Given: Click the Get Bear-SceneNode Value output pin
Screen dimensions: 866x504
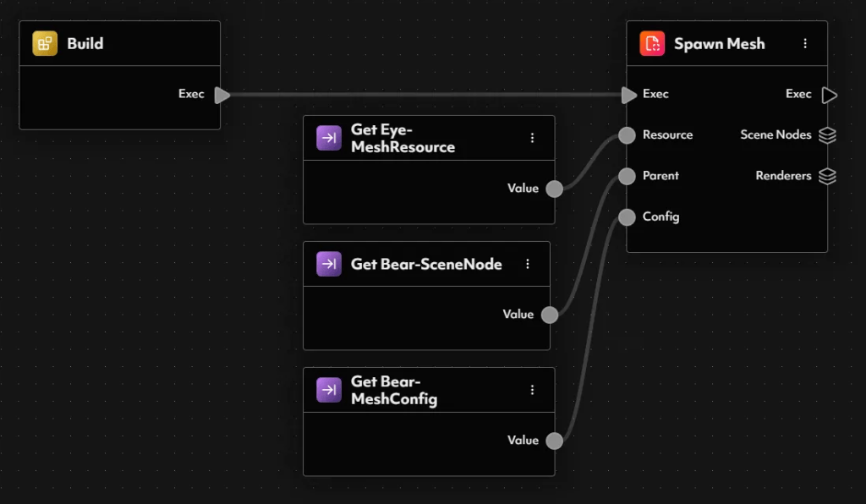Looking at the screenshot, I should coord(550,315).
